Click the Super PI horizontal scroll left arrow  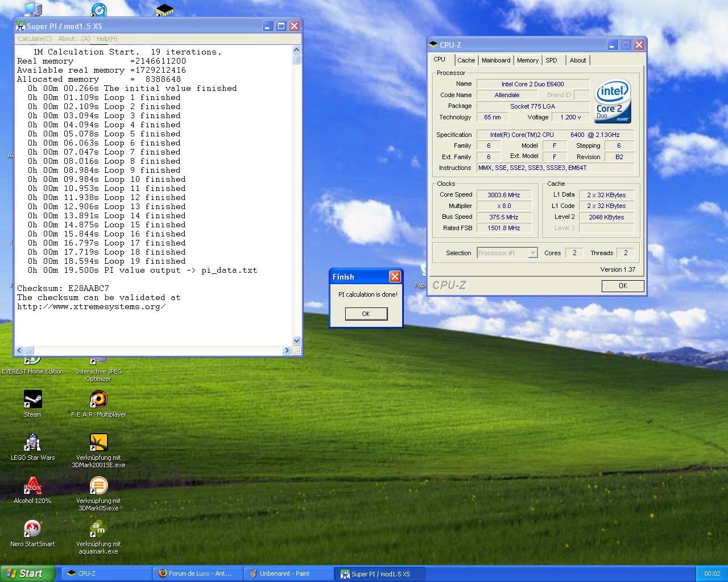point(19,351)
